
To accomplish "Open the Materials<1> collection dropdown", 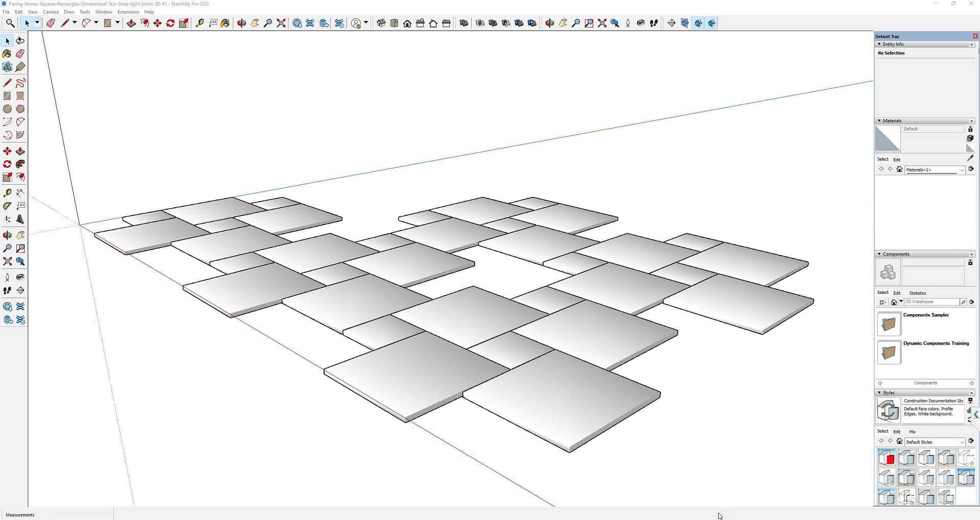I will tap(962, 170).
